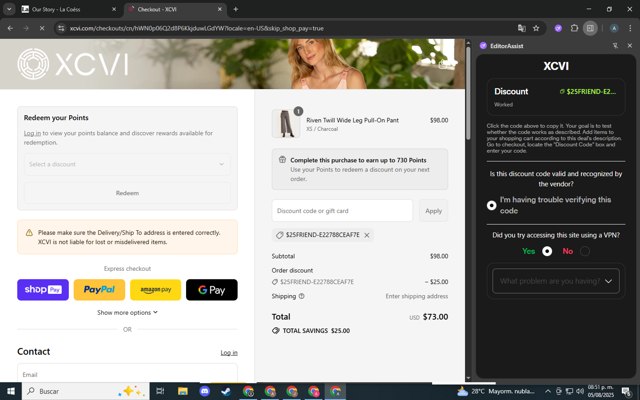Click the taskbar Buscar search box
The image size is (640, 400).
point(86,391)
